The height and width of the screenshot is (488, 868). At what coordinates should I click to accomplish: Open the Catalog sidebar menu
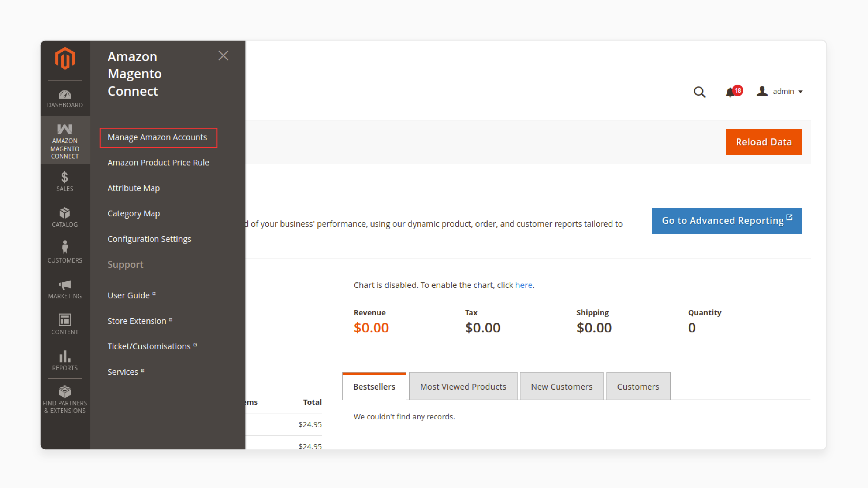coord(65,218)
